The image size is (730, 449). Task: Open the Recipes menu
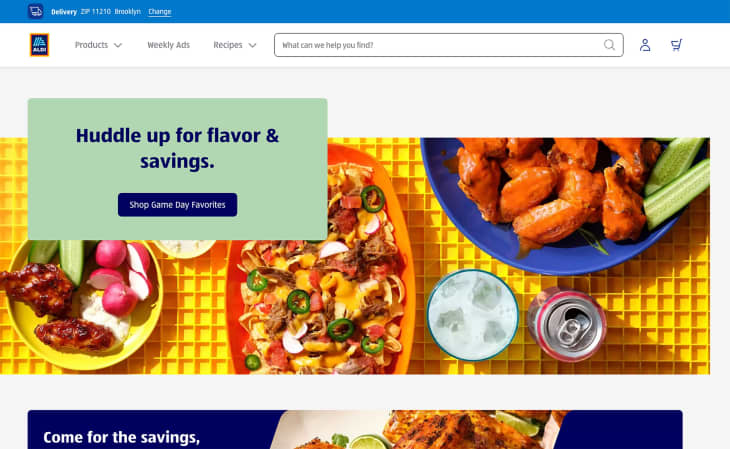click(x=235, y=45)
